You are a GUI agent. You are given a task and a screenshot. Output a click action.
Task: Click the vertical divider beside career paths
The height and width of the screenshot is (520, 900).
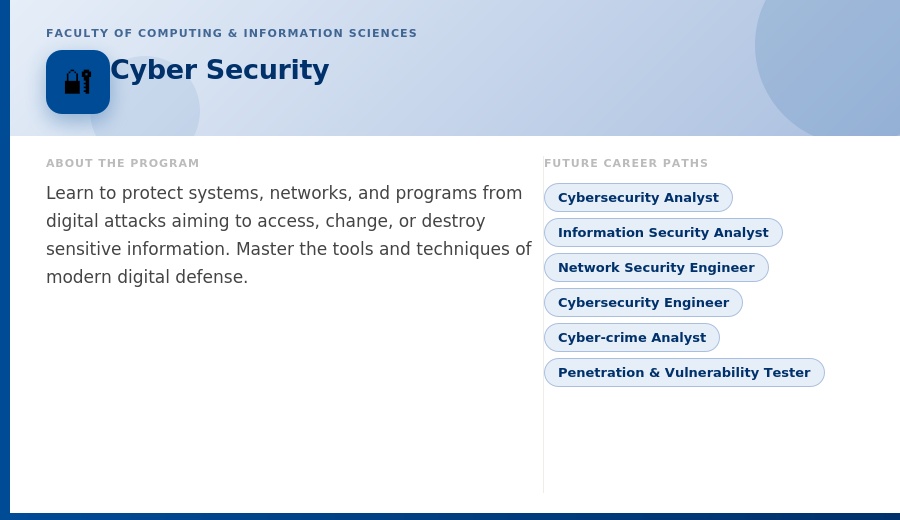click(x=543, y=324)
